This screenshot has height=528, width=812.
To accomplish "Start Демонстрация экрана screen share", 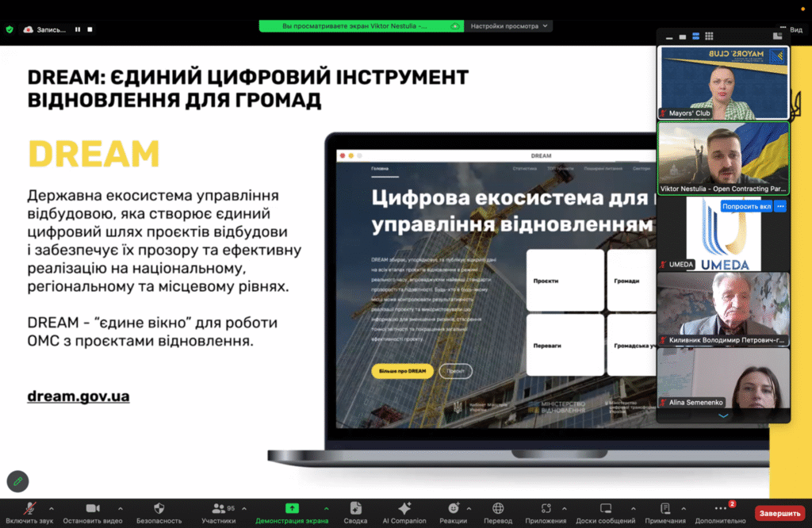I will pyautogui.click(x=292, y=513).
